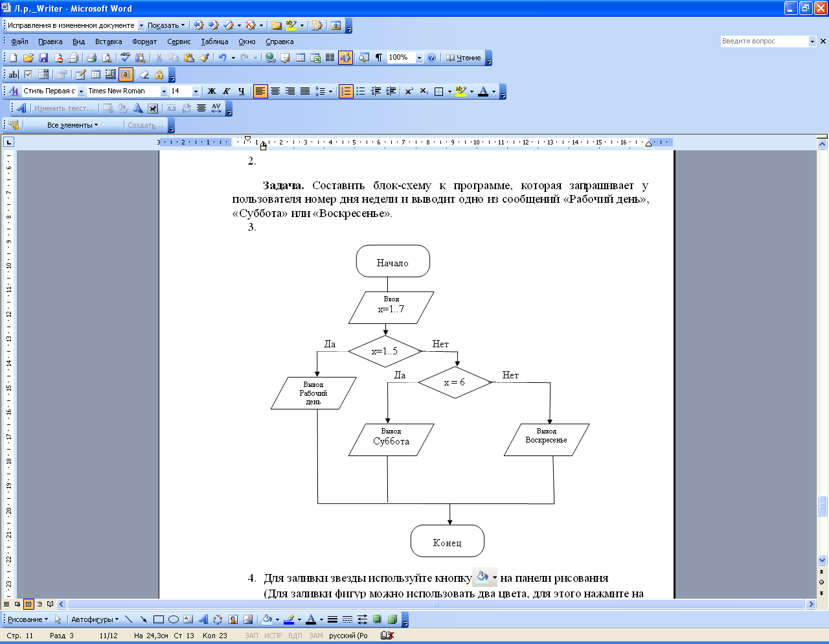The image size is (829, 644).
Task: Switch to reading mode with 'Чтение'
Action: [464, 58]
